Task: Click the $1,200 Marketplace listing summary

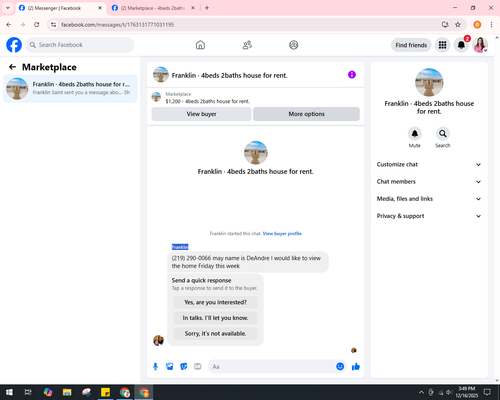Action: (x=207, y=101)
